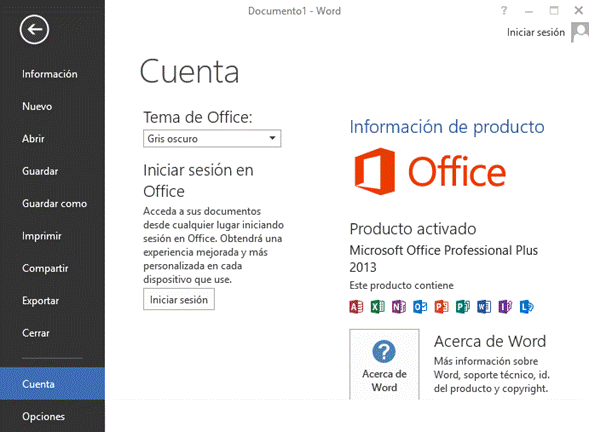Open help via the question mark in the title bar
The height and width of the screenshot is (432, 589).
point(504,11)
